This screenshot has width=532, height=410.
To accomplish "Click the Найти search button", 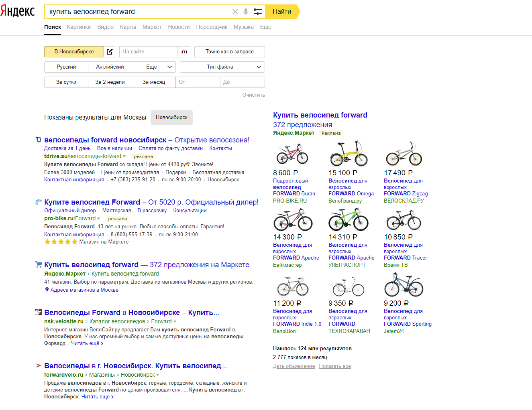I will pos(282,12).
